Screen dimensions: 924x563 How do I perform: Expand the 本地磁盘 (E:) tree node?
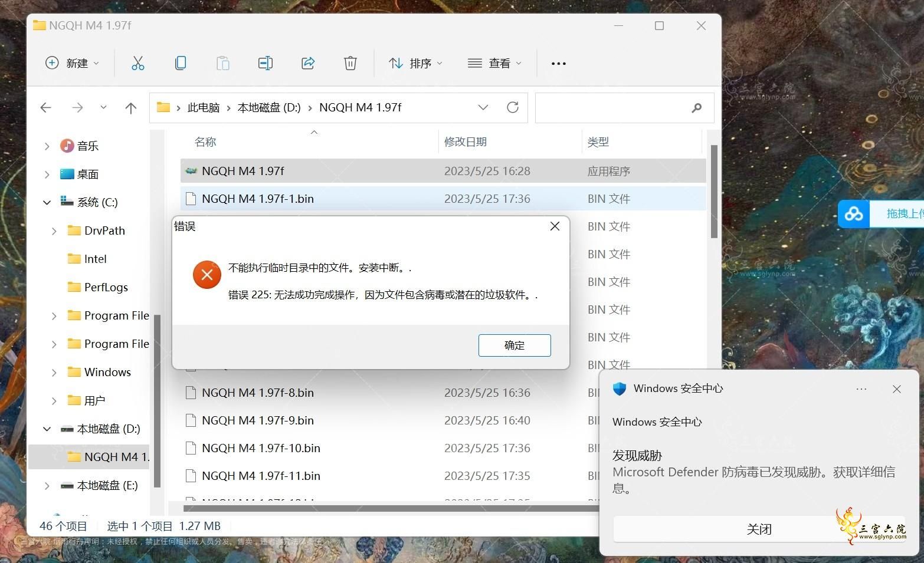(x=47, y=486)
